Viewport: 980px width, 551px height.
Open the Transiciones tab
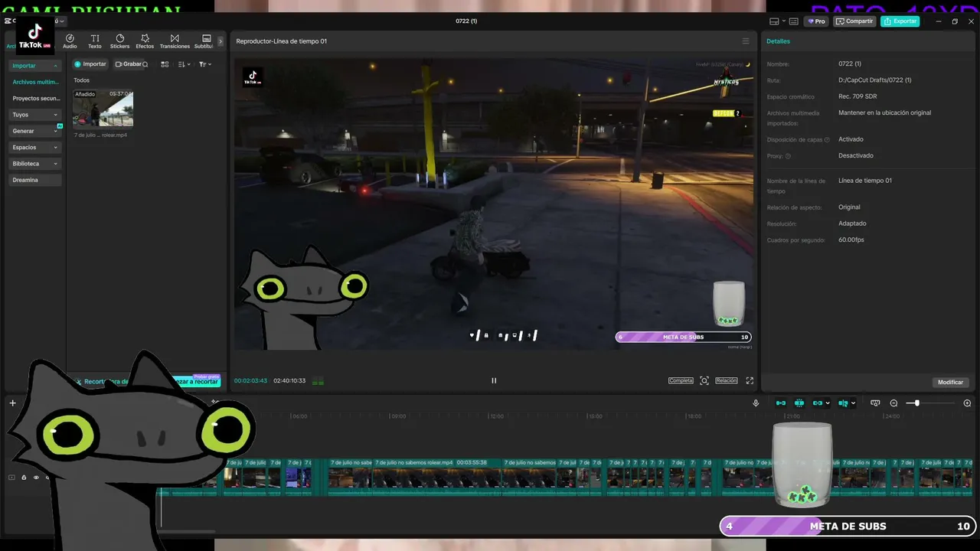[175, 41]
